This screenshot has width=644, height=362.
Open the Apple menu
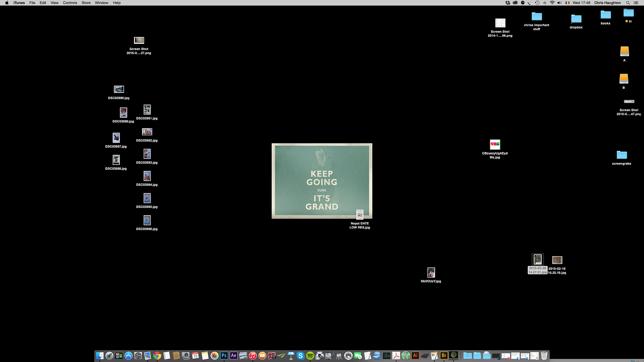(7, 3)
